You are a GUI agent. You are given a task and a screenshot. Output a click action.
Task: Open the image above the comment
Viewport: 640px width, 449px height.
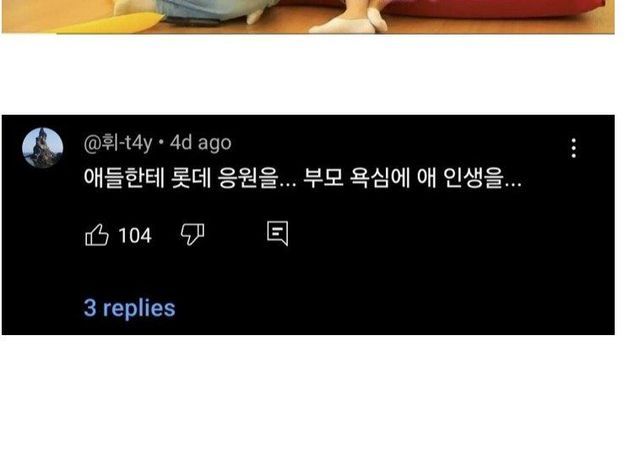[x=308, y=17]
